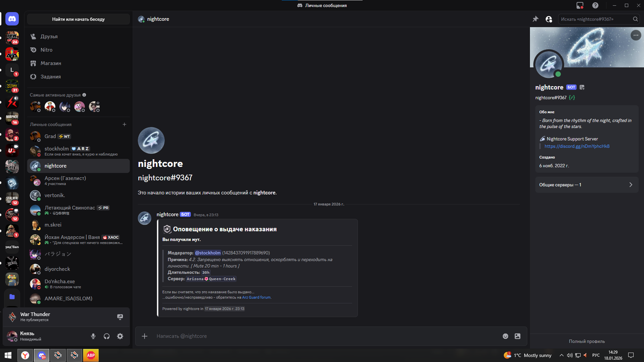Image resolution: width=644 pixels, height=362 pixels.
Task: Open the Nitro page
Action: 78,50
